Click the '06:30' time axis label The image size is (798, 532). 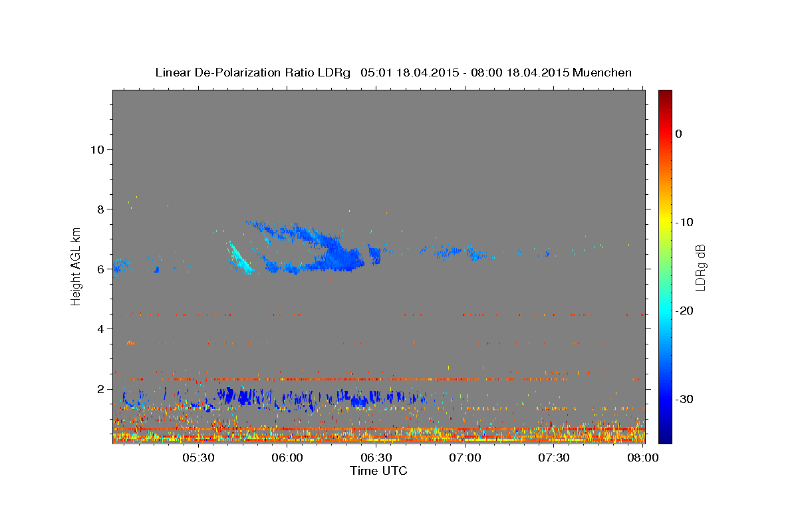tap(376, 458)
